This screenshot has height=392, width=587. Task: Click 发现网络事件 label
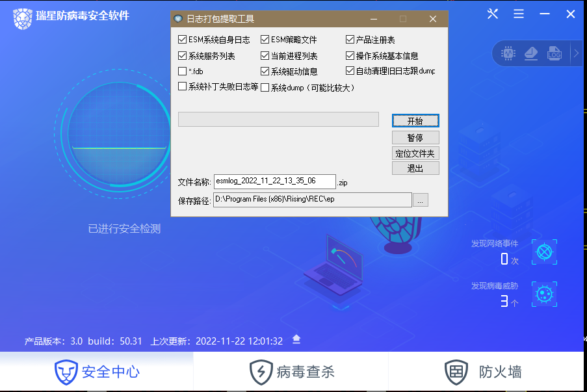[495, 243]
